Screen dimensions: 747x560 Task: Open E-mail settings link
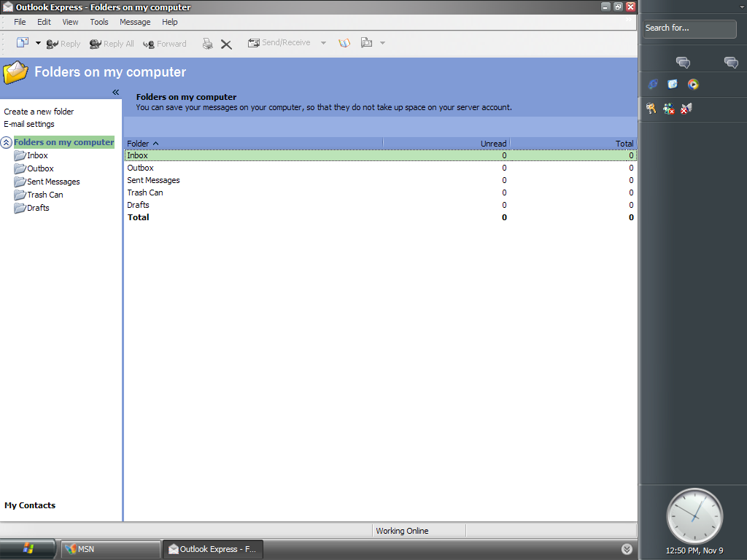[x=29, y=124]
